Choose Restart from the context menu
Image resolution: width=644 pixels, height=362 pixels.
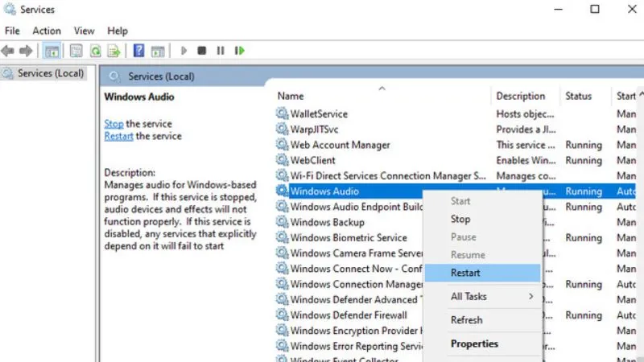(465, 273)
